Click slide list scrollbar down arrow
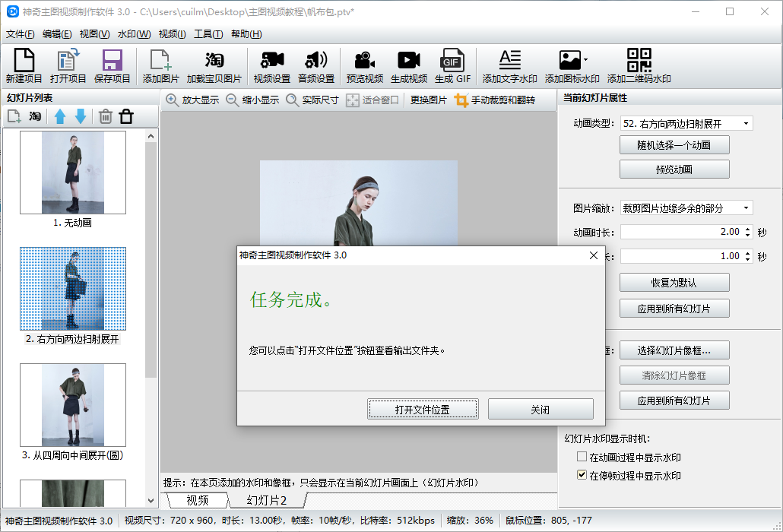Screen dimensions: 783x532 pos(151,501)
